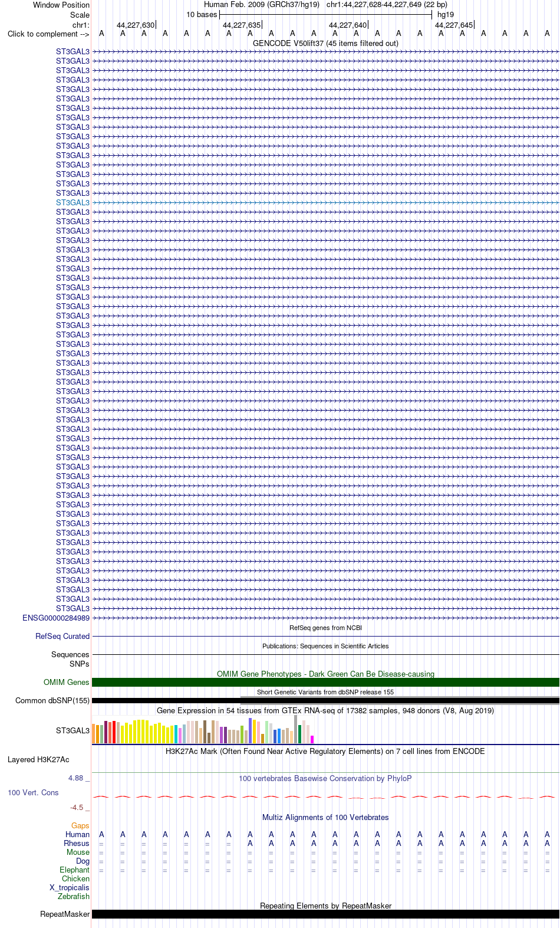The width and height of the screenshot is (560, 928).
Task: Click the Human Feb. 2009 (GRCh37/hg19) assembly text
Action: (262, 5)
